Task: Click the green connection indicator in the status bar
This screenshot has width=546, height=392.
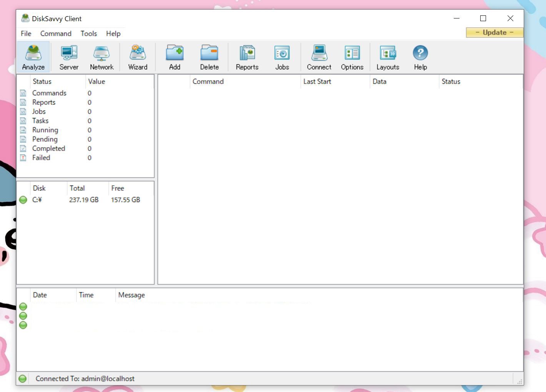Action: [x=23, y=379]
